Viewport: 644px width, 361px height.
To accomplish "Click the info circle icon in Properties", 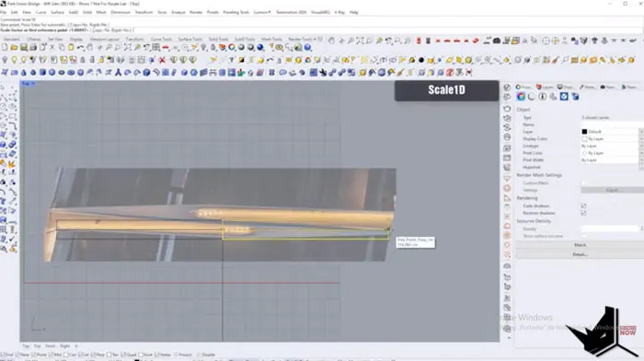I will (x=543, y=96).
